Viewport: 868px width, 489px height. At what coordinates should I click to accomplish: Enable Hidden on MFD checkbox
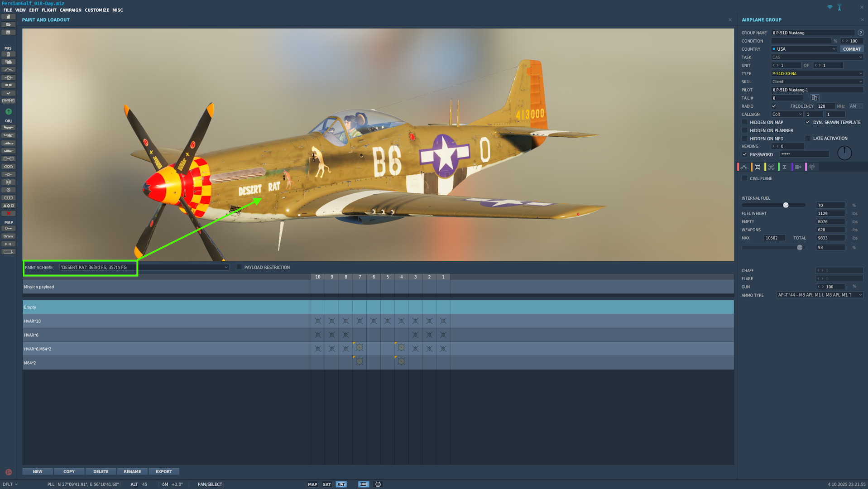pyautogui.click(x=745, y=139)
